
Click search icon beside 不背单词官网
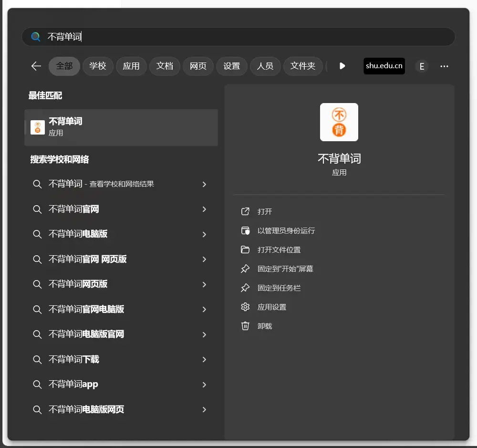pos(37,209)
